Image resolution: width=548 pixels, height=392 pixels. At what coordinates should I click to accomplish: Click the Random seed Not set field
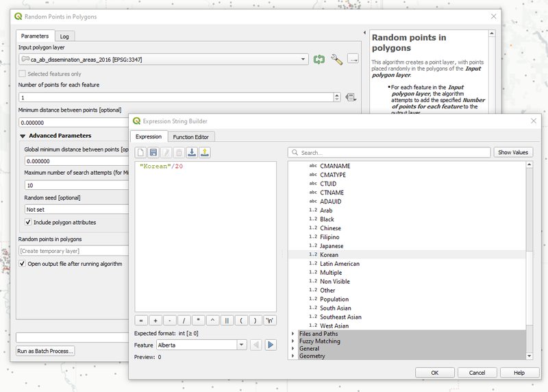(77, 210)
